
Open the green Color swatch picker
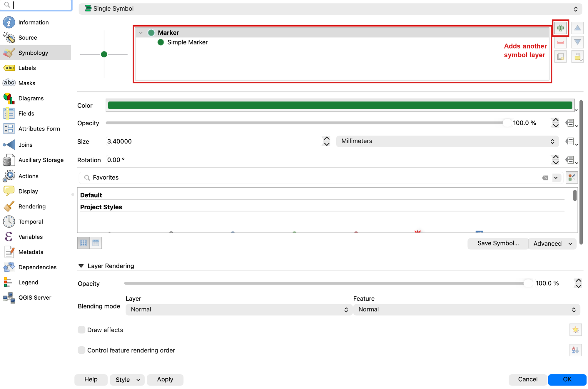340,106
